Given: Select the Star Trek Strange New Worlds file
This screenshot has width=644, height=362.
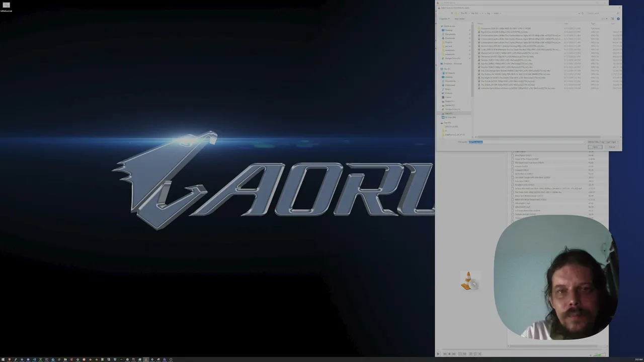Looking at the screenshot, I should click(x=515, y=71).
